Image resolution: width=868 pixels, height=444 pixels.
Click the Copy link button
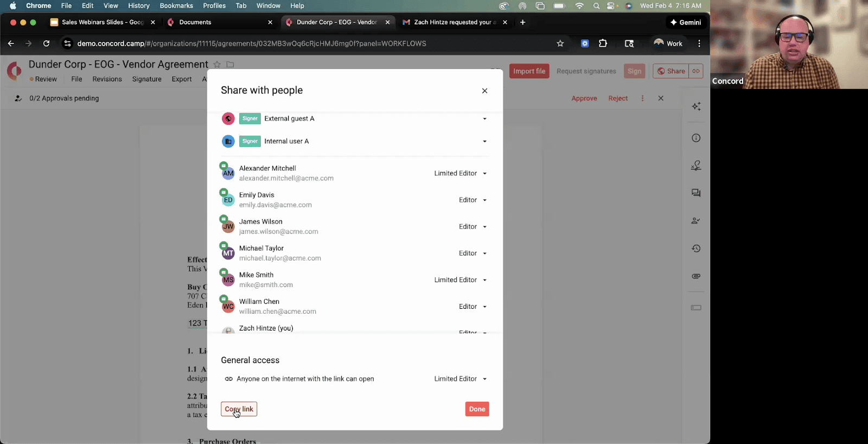[239, 409]
